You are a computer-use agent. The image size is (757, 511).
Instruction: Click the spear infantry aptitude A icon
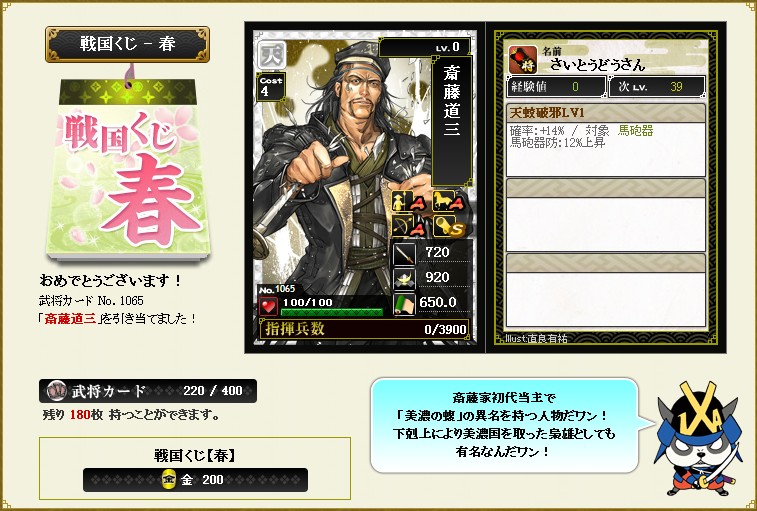pyautogui.click(x=407, y=201)
